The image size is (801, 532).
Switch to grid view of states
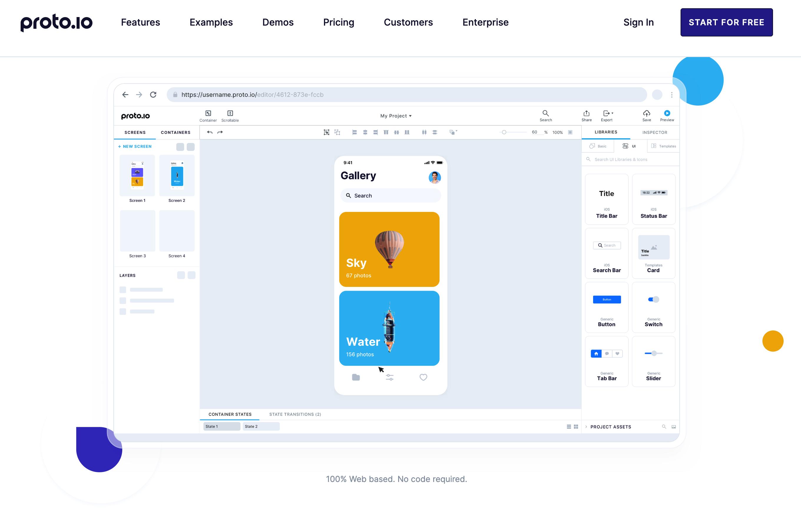[576, 426]
